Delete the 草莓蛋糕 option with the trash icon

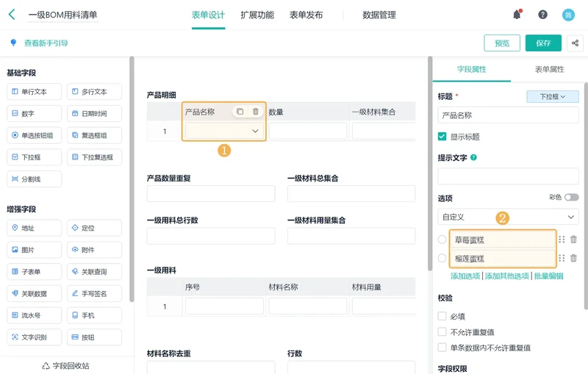pyautogui.click(x=573, y=239)
